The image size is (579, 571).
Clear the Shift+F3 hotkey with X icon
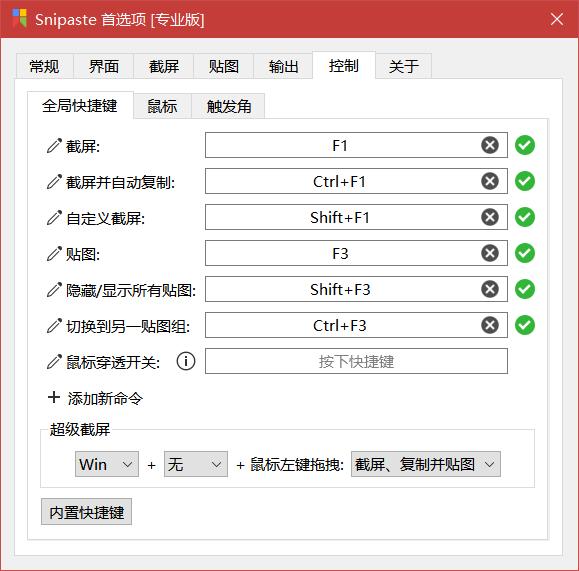pyautogui.click(x=490, y=289)
